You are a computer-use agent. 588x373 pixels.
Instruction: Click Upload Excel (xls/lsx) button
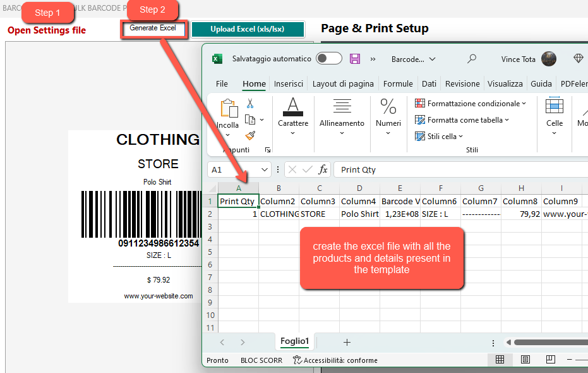click(248, 29)
